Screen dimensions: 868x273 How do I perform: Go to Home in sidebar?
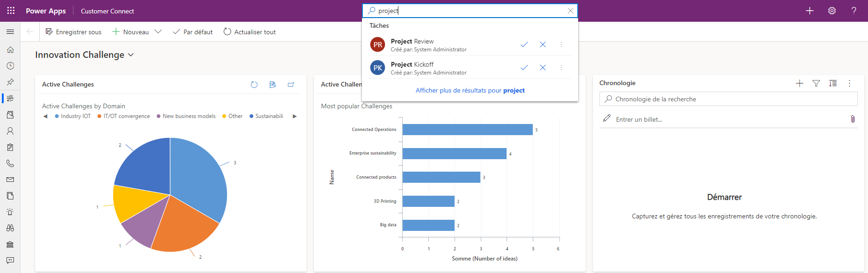(10, 50)
